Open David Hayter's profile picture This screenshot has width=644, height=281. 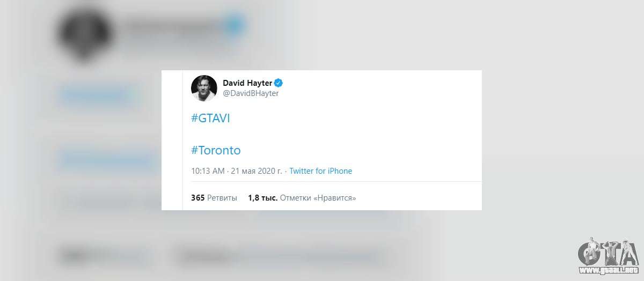point(204,88)
